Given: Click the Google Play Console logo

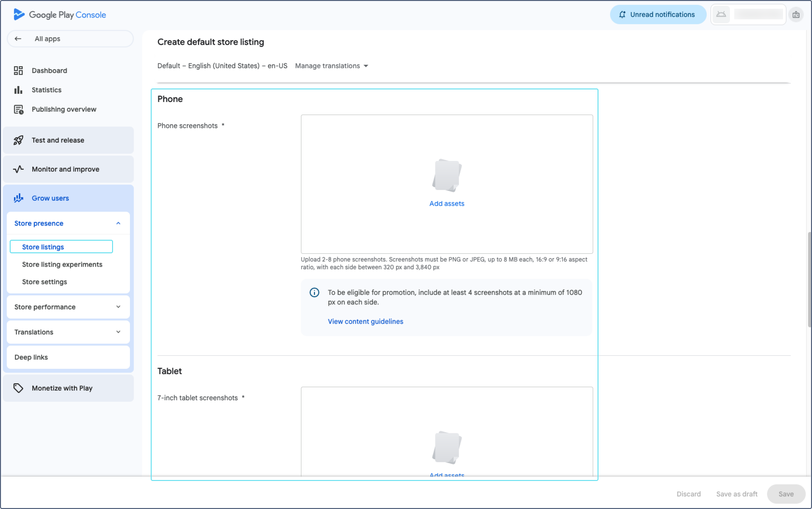Looking at the screenshot, I should (x=59, y=15).
